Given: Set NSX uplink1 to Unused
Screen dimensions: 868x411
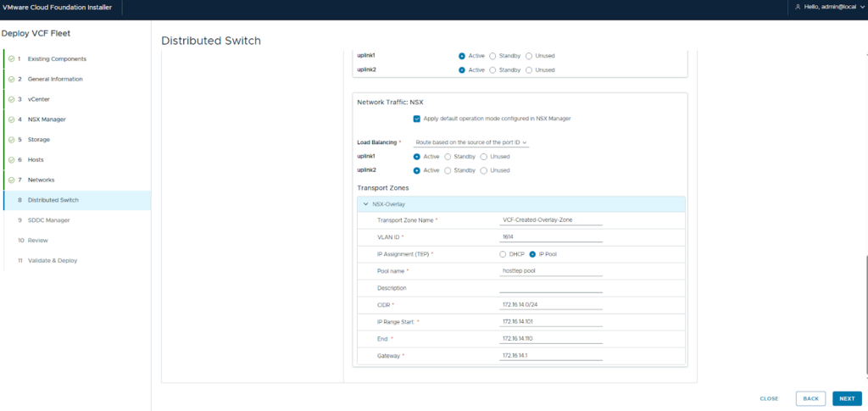Looking at the screenshot, I should (x=484, y=157).
